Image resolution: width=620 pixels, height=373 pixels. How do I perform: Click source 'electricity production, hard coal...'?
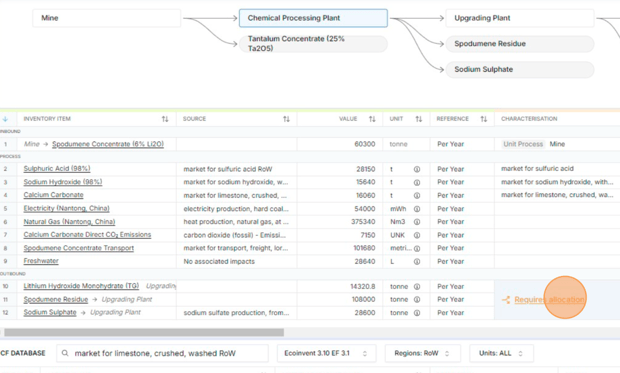tap(236, 209)
